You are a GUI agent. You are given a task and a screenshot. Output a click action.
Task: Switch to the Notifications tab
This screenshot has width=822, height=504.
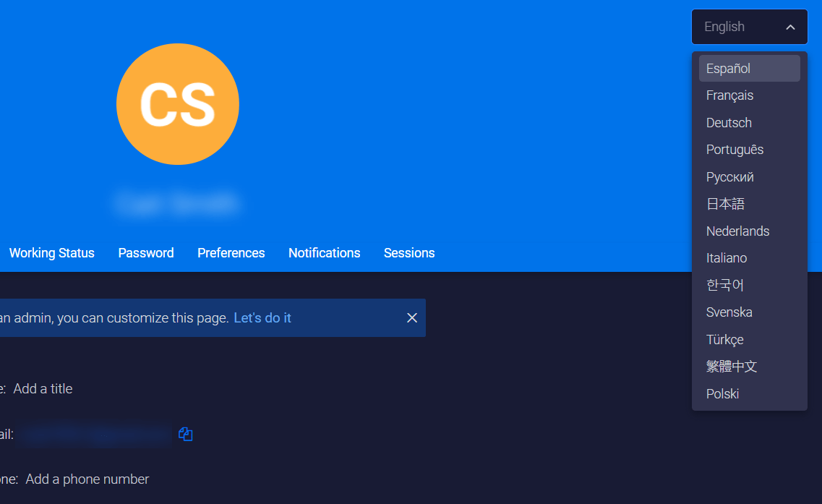click(x=324, y=252)
